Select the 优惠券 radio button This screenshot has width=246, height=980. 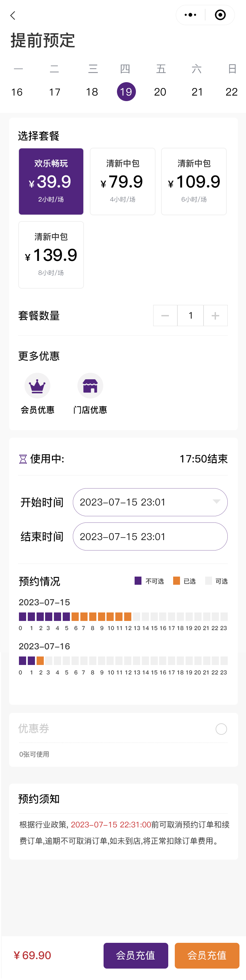click(x=221, y=729)
